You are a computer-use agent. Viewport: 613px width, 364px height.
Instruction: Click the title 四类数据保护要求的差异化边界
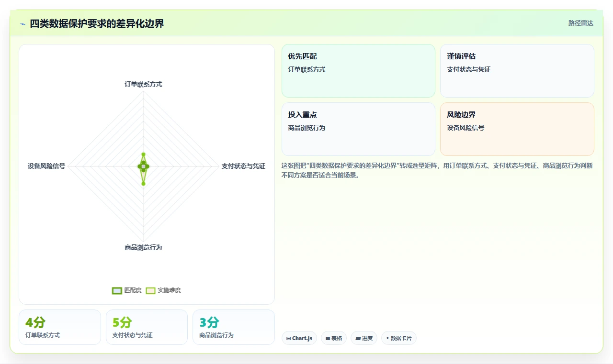point(97,23)
